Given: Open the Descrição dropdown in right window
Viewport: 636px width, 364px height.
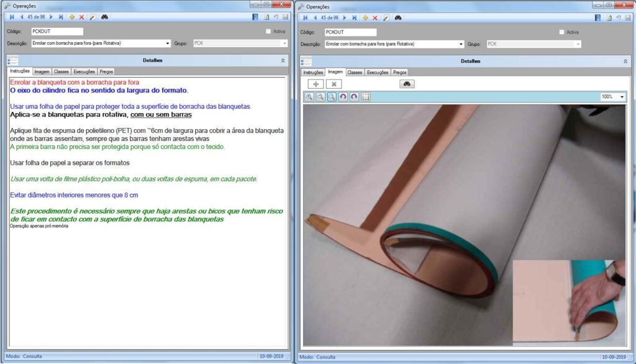Looking at the screenshot, I should tap(461, 44).
